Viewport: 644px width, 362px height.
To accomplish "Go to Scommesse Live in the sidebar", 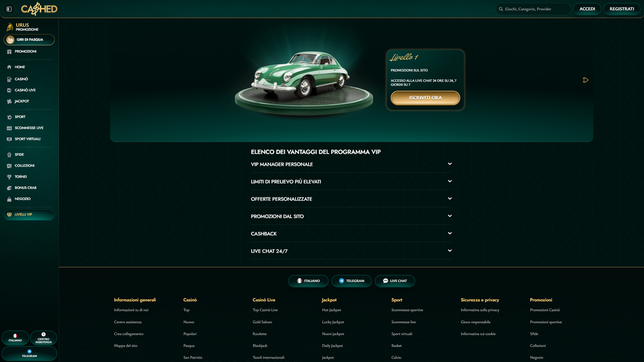I will [29, 128].
